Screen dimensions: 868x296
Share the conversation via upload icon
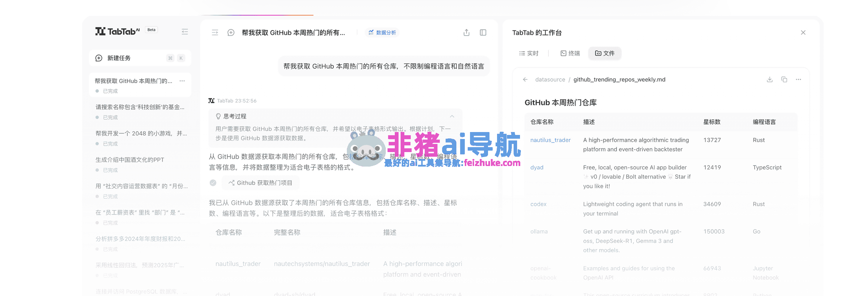click(466, 33)
